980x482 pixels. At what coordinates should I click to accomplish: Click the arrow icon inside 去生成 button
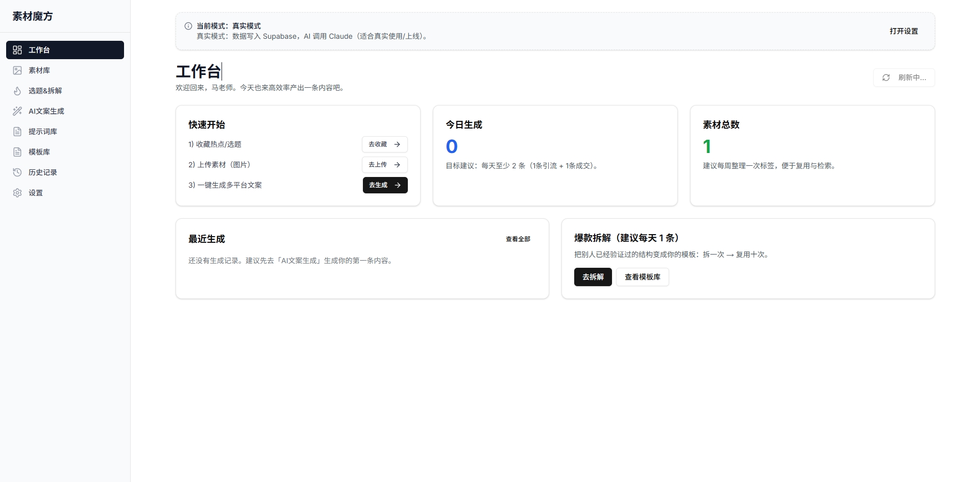[x=398, y=185]
